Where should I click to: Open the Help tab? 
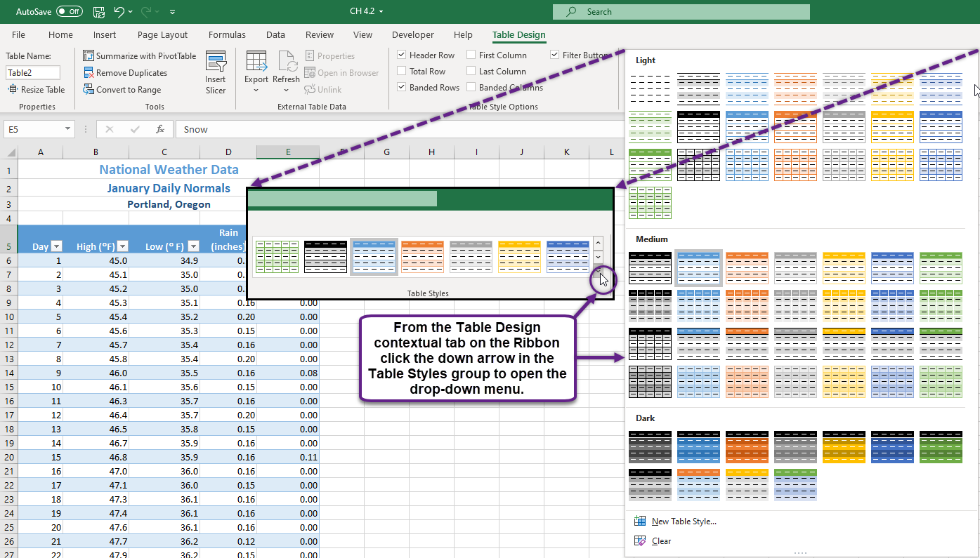click(463, 35)
